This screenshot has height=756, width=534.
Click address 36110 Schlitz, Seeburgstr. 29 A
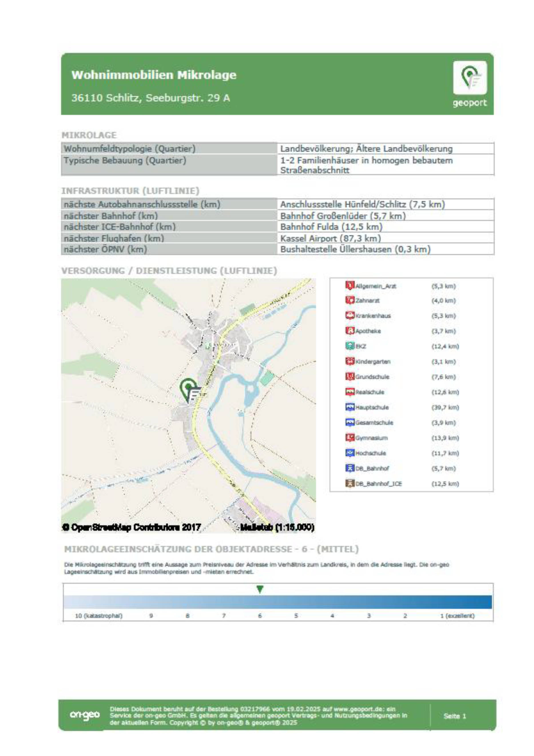pos(150,98)
